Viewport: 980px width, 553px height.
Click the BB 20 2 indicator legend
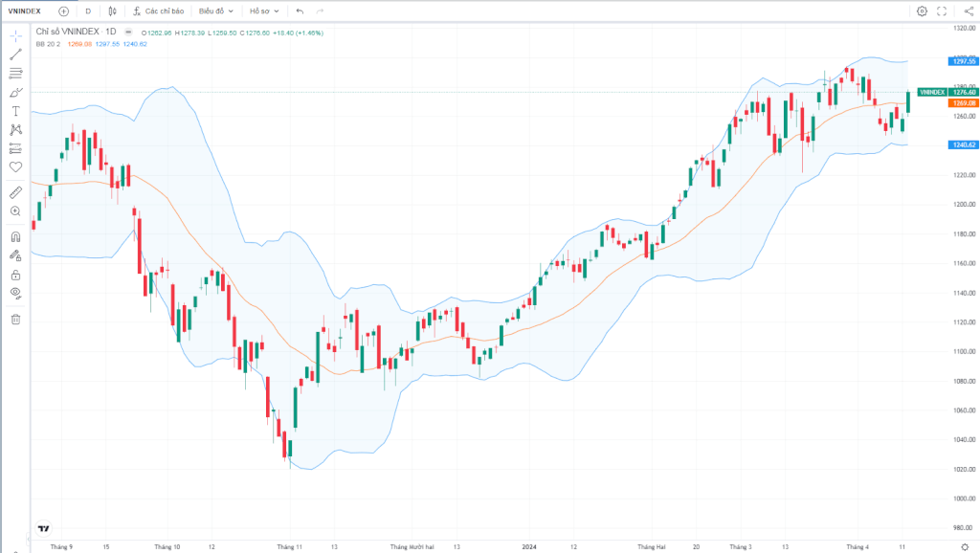(x=48, y=44)
